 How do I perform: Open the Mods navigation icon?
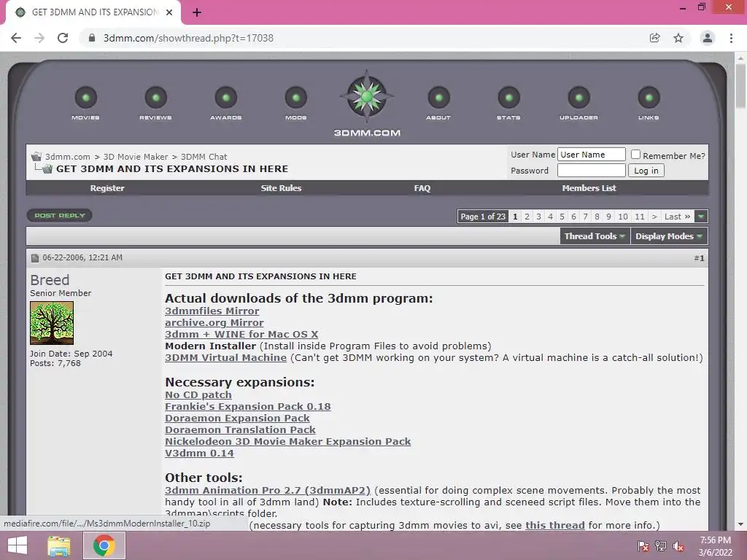coord(296,98)
